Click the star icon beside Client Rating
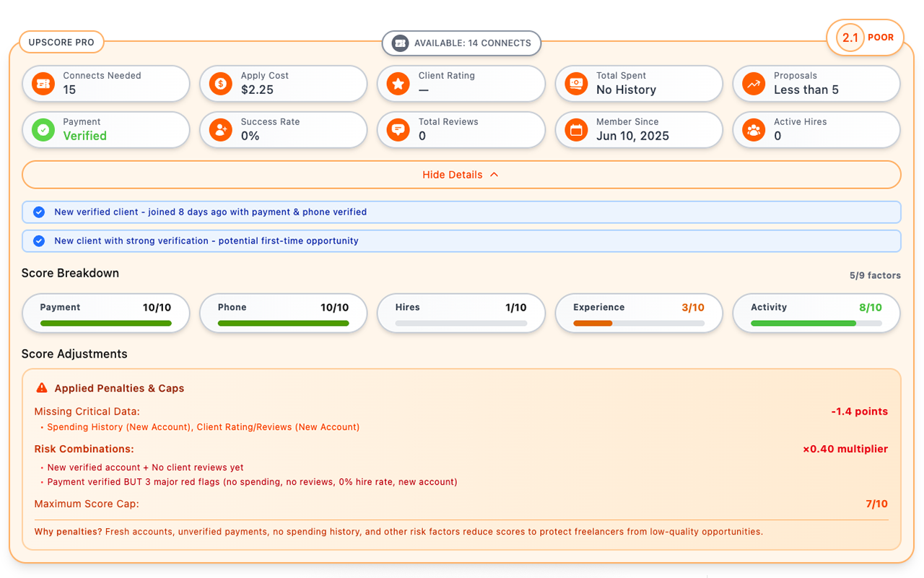Image resolution: width=924 pixels, height=578 pixels. tap(397, 84)
